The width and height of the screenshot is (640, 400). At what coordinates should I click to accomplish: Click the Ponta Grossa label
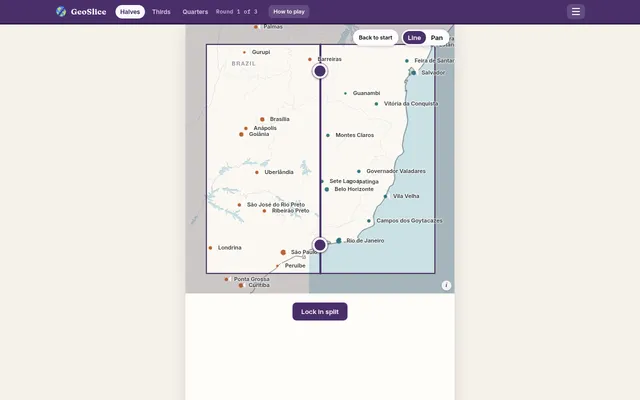pyautogui.click(x=251, y=279)
